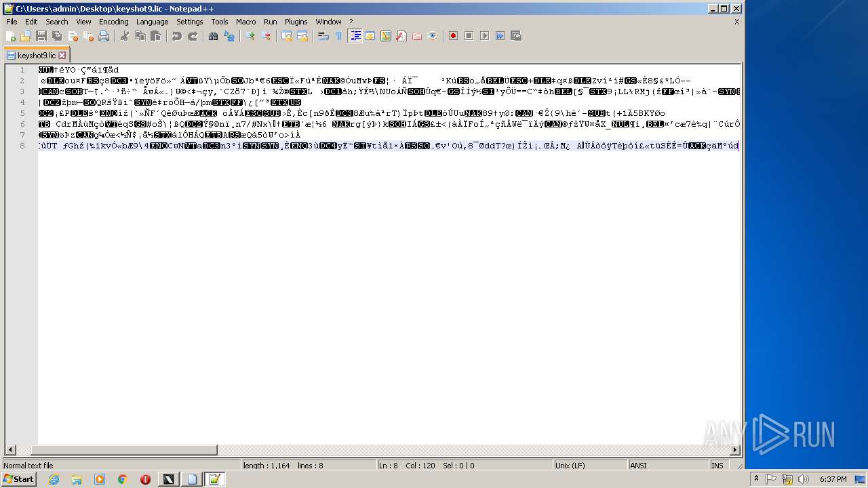The image size is (868, 488).
Task: Run macro multiple times
Action: 500,36
